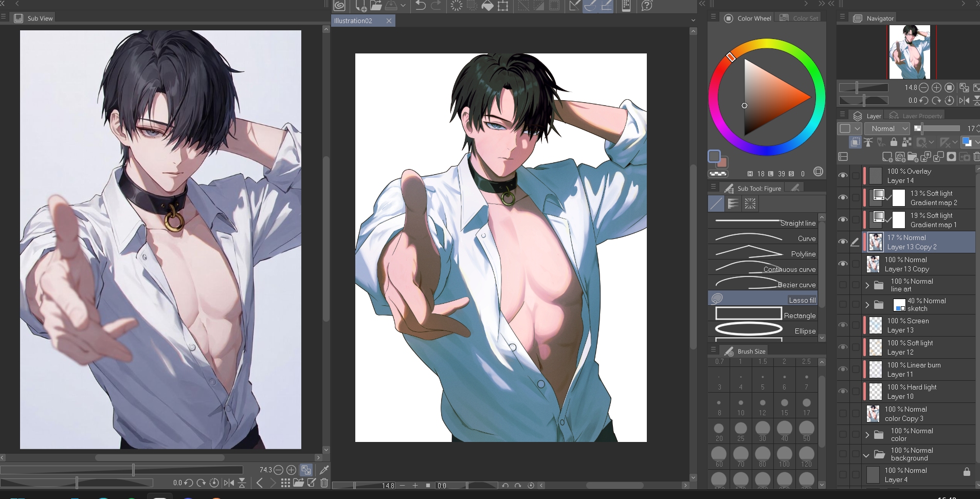This screenshot has height=499, width=980.
Task: Click the new raster layer icon
Action: point(887,157)
